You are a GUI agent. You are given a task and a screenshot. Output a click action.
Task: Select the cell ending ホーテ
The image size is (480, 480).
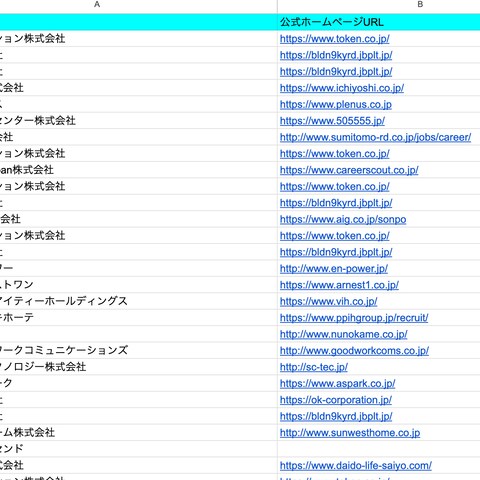click(x=138, y=318)
